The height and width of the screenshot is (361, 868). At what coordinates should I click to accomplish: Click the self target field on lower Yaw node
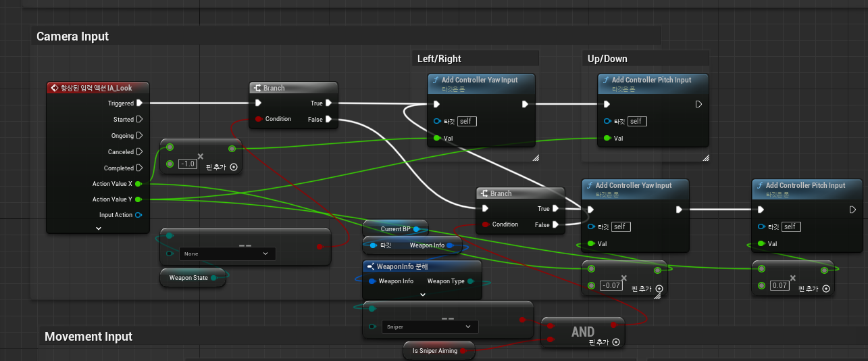click(x=621, y=226)
